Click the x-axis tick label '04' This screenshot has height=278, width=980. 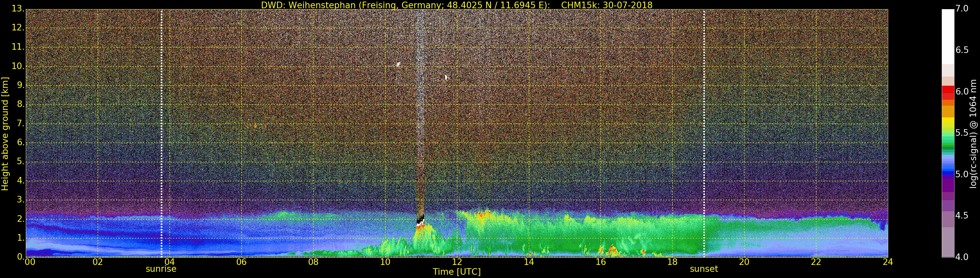point(170,262)
